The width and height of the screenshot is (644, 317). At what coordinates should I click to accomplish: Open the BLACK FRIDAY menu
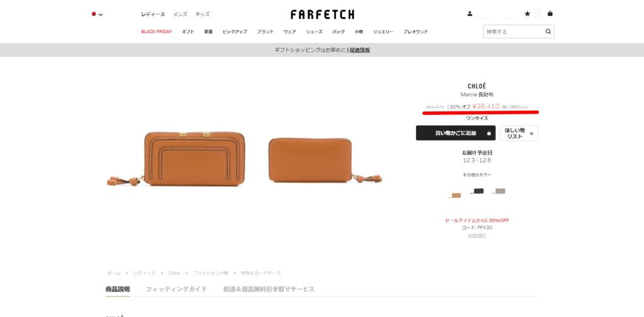pos(157,32)
